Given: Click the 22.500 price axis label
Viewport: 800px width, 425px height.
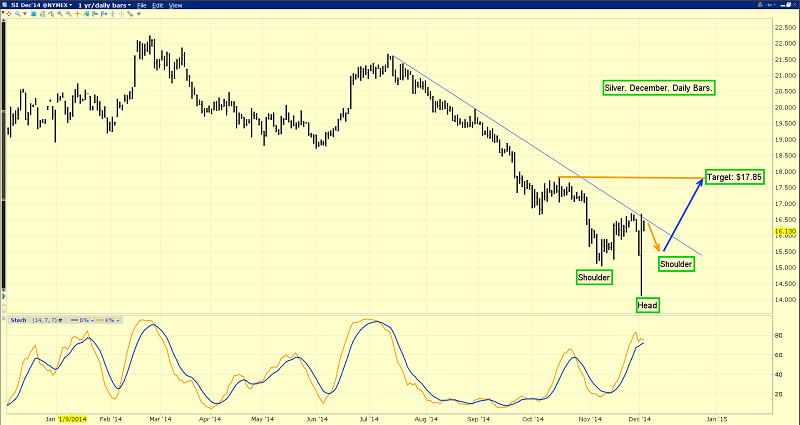Looking at the screenshot, I should [784, 28].
